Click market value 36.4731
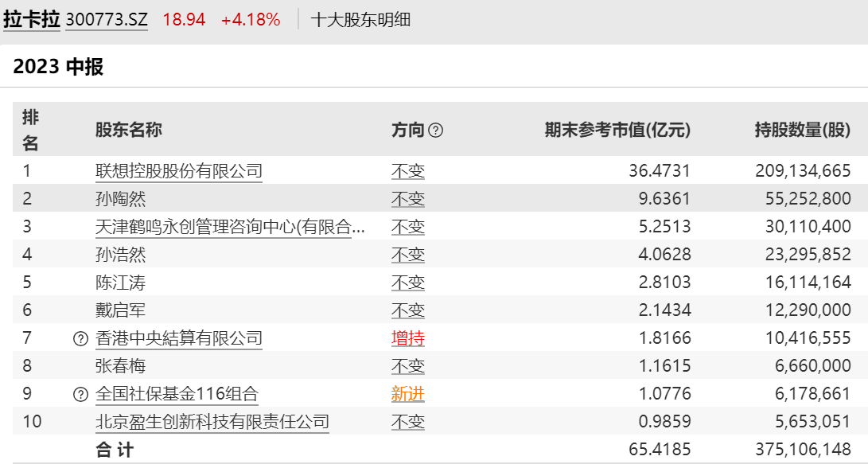 [x=660, y=170]
